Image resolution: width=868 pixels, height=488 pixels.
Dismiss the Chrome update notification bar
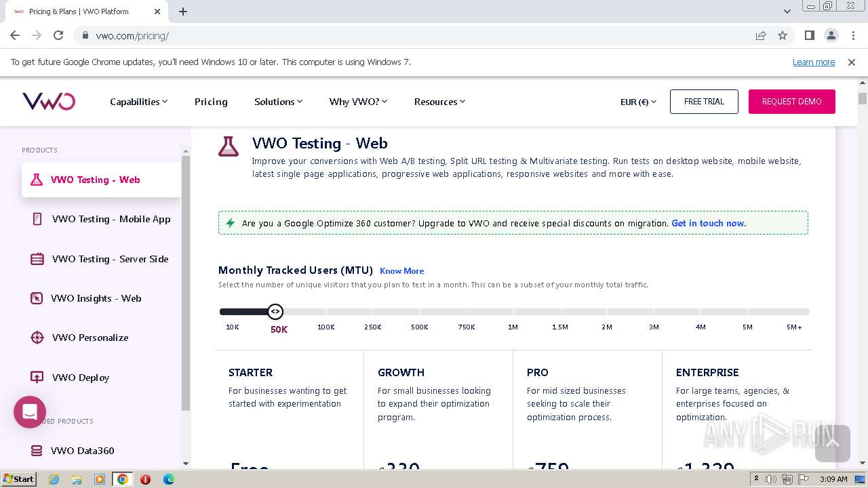pos(852,62)
